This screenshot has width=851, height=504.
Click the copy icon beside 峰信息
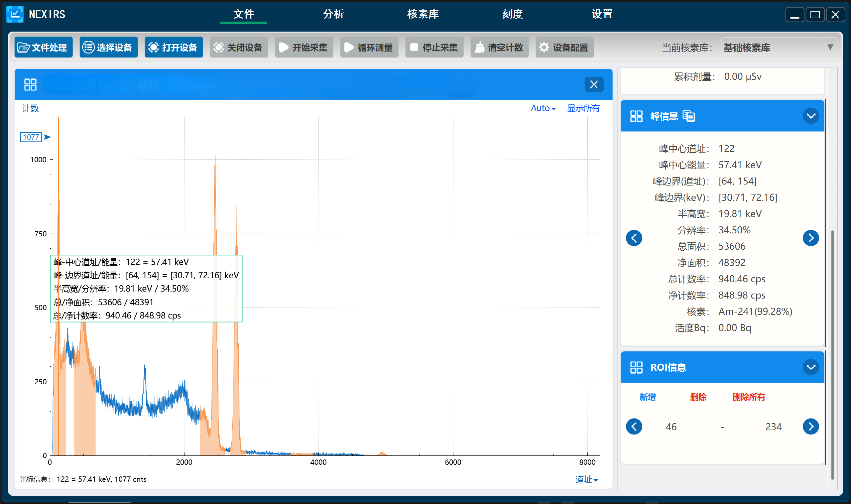(x=689, y=116)
